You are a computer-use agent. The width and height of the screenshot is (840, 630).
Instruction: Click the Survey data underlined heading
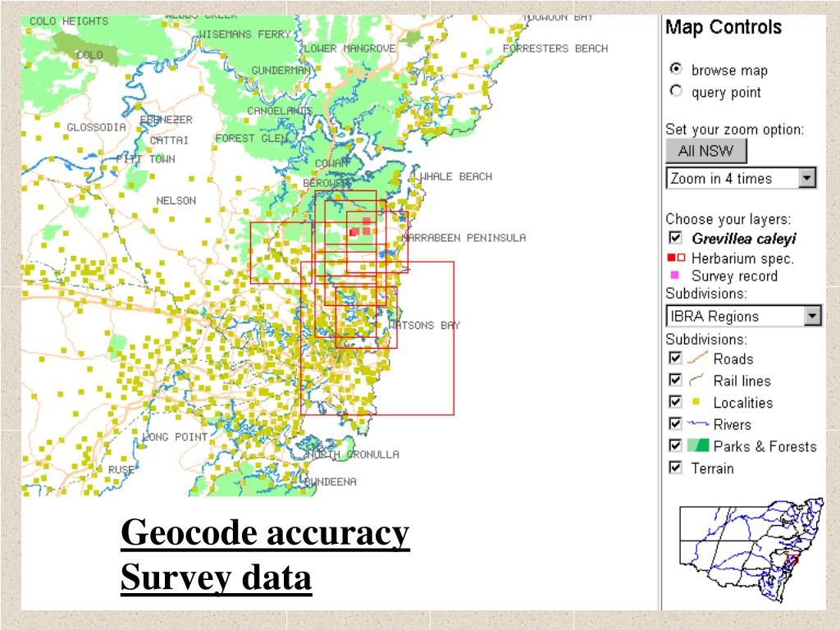coord(217,578)
